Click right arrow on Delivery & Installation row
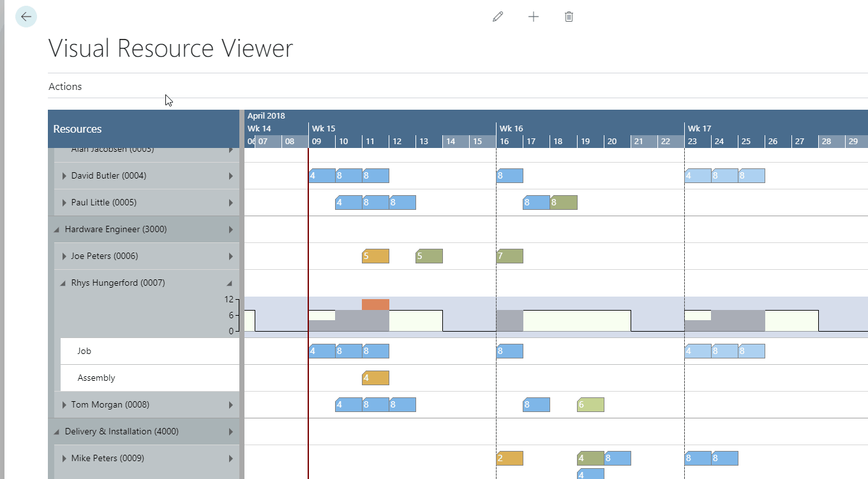Screen dimensions: 868x479 click(x=230, y=432)
